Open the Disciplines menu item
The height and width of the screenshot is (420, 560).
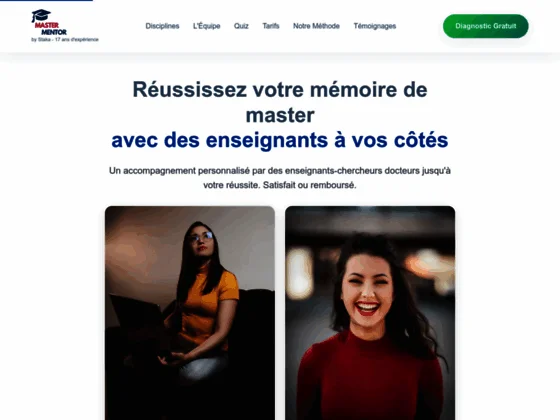click(x=162, y=26)
